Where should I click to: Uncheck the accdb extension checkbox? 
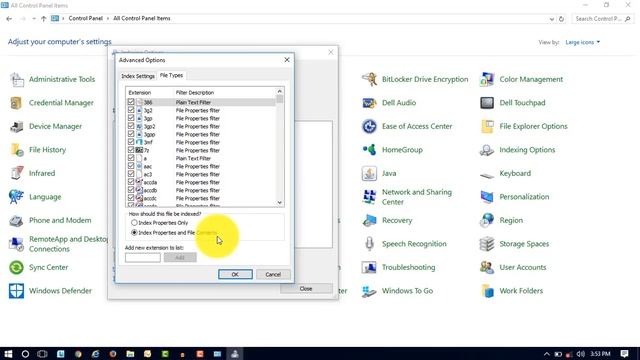pyautogui.click(x=131, y=190)
